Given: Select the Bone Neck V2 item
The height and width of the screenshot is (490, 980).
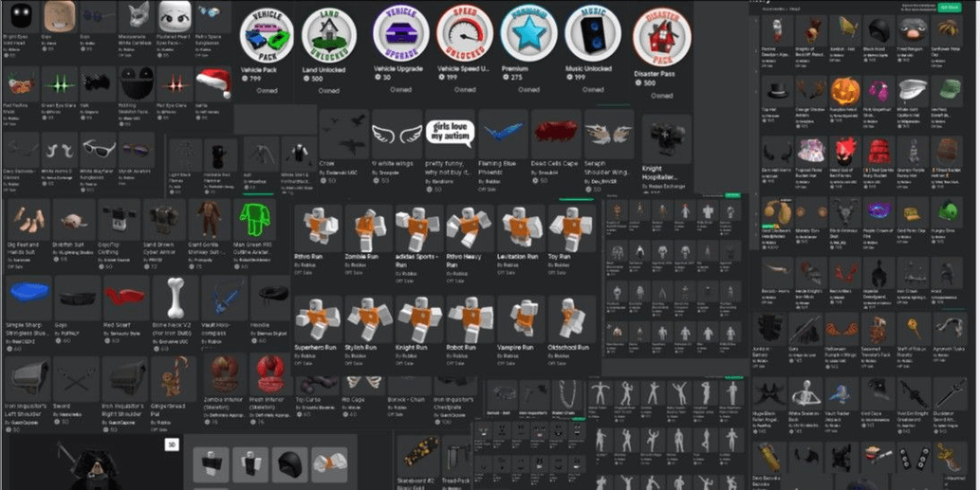Looking at the screenshot, I should click(176, 298).
